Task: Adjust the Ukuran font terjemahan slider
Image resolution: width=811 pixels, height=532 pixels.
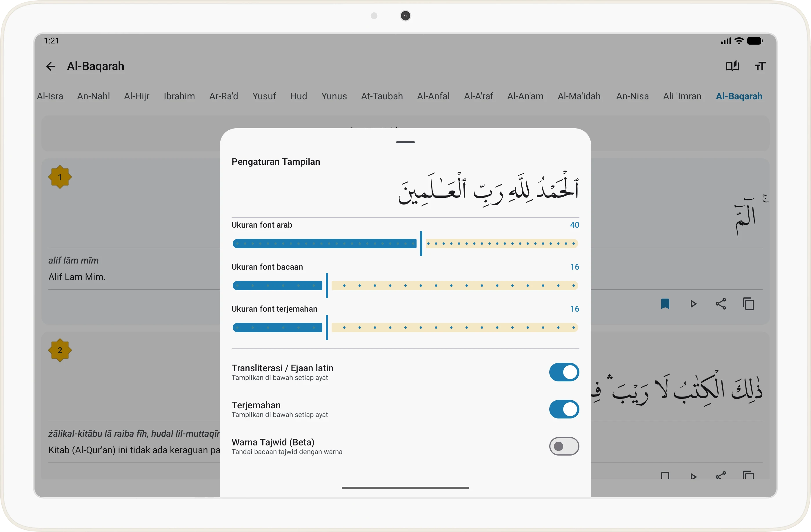Action: (405, 328)
